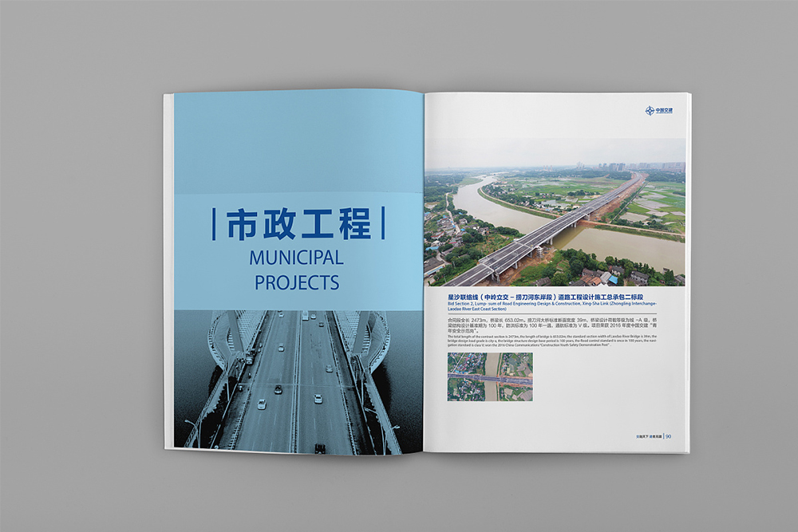Click the blue divider line under the English caption

click(559, 313)
